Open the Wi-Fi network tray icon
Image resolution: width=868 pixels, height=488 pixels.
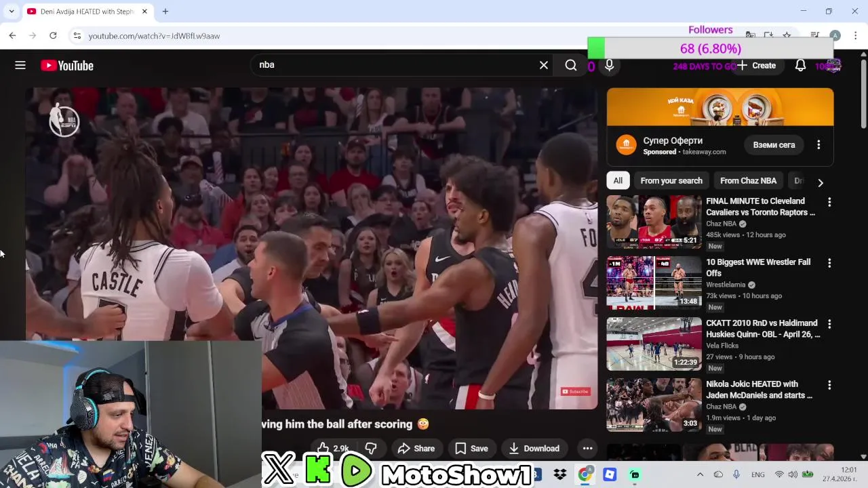pyautogui.click(x=779, y=474)
